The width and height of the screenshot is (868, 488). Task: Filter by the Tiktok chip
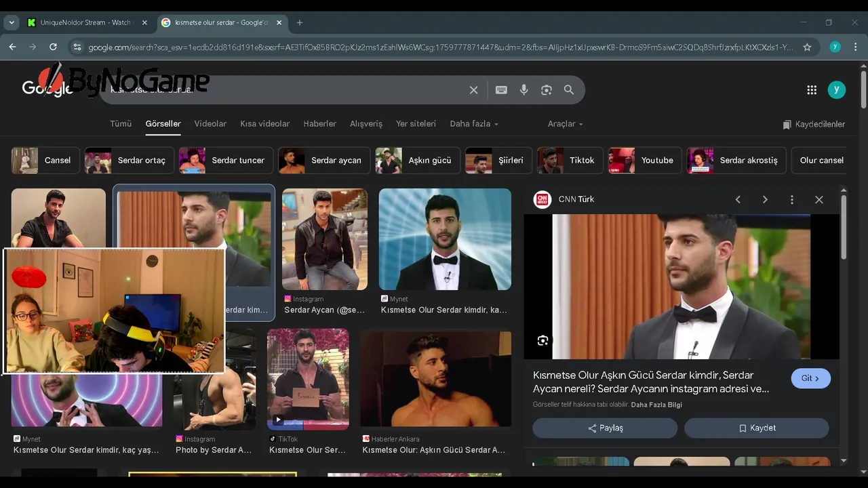click(x=570, y=161)
